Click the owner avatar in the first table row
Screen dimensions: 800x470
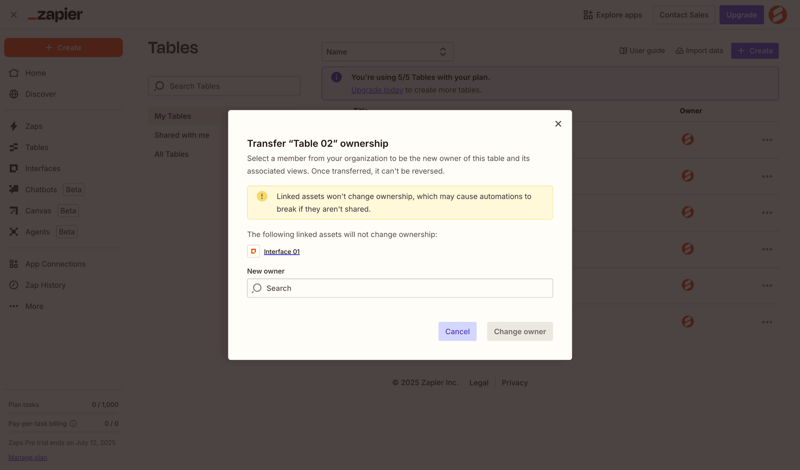point(688,139)
